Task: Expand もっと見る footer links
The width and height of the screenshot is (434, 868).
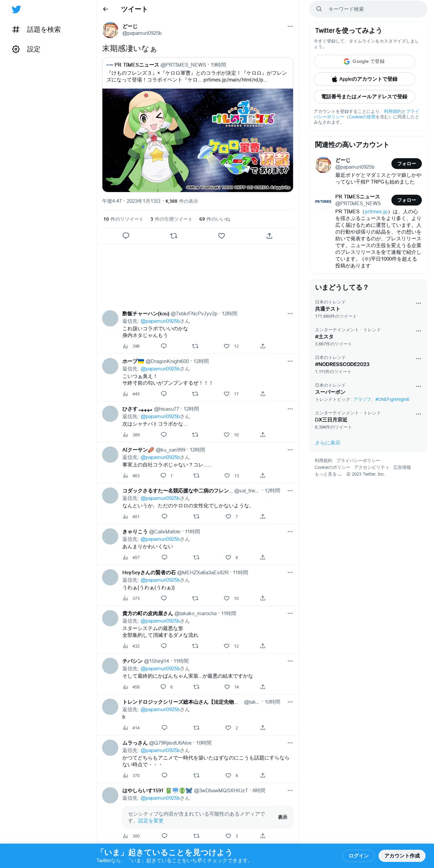Action: (x=328, y=474)
